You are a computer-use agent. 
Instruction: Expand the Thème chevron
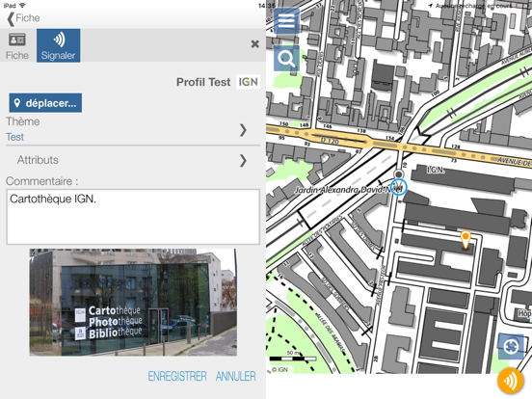click(x=243, y=130)
